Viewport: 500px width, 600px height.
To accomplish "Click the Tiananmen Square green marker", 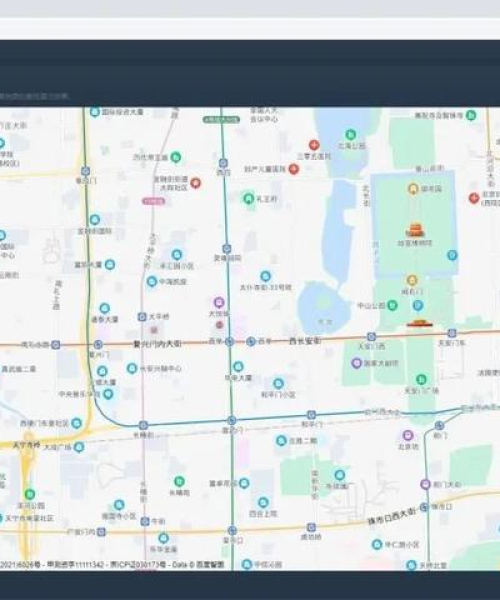I will tap(421, 379).
